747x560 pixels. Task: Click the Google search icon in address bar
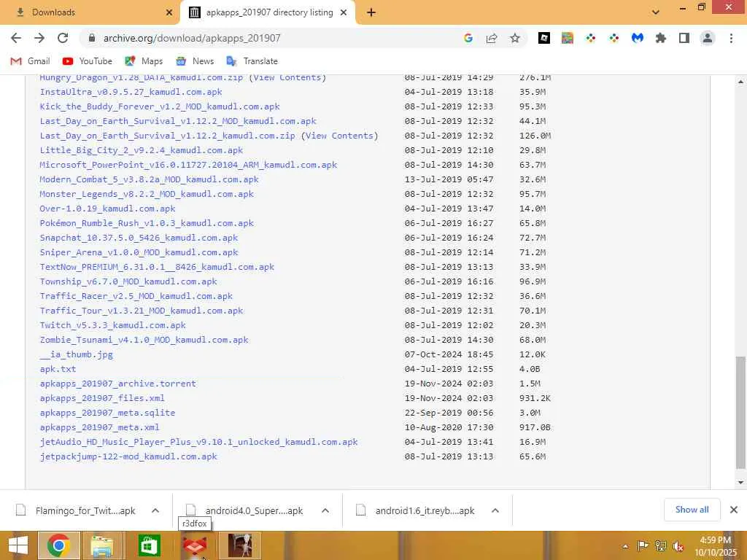tap(468, 38)
